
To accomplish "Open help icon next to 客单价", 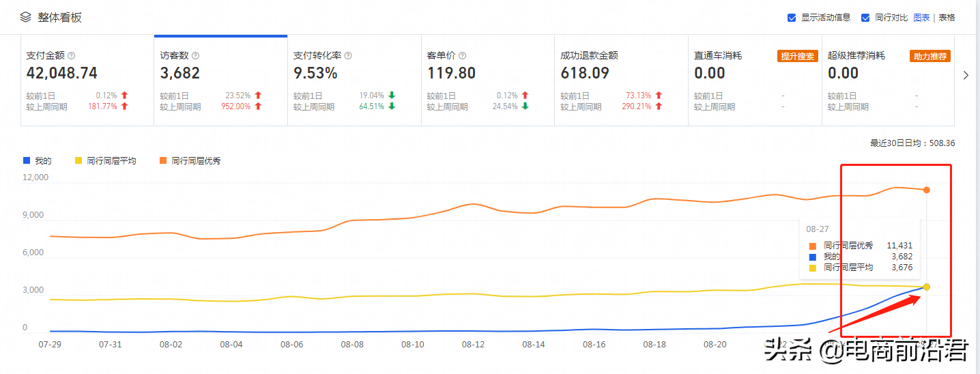I will click(463, 56).
